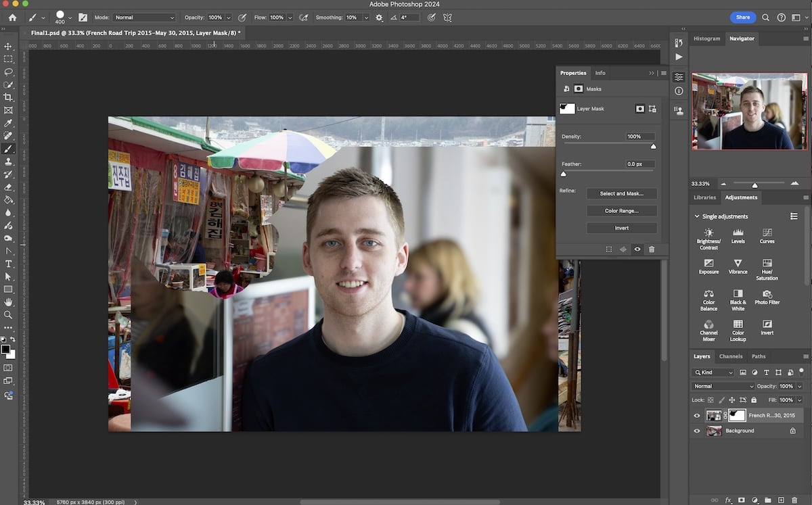Toggle visibility of the French Road Trip layer
Viewport: 812px width, 505px height.
click(696, 415)
